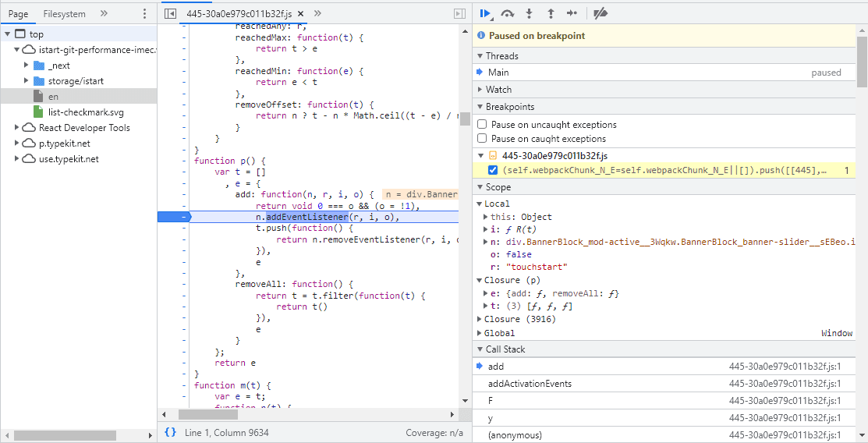Viewport: 868px width, 443px height.
Task: Resume script execution
Action: [486, 13]
